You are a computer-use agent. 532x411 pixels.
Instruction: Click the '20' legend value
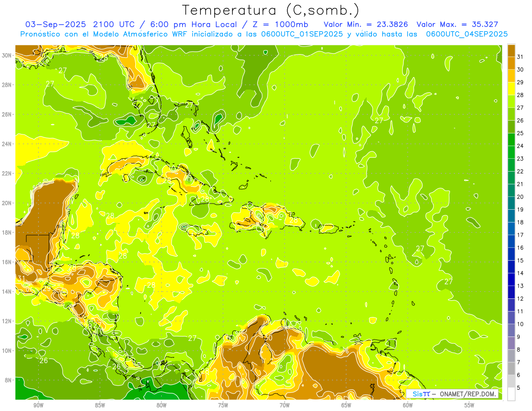pos(520,197)
